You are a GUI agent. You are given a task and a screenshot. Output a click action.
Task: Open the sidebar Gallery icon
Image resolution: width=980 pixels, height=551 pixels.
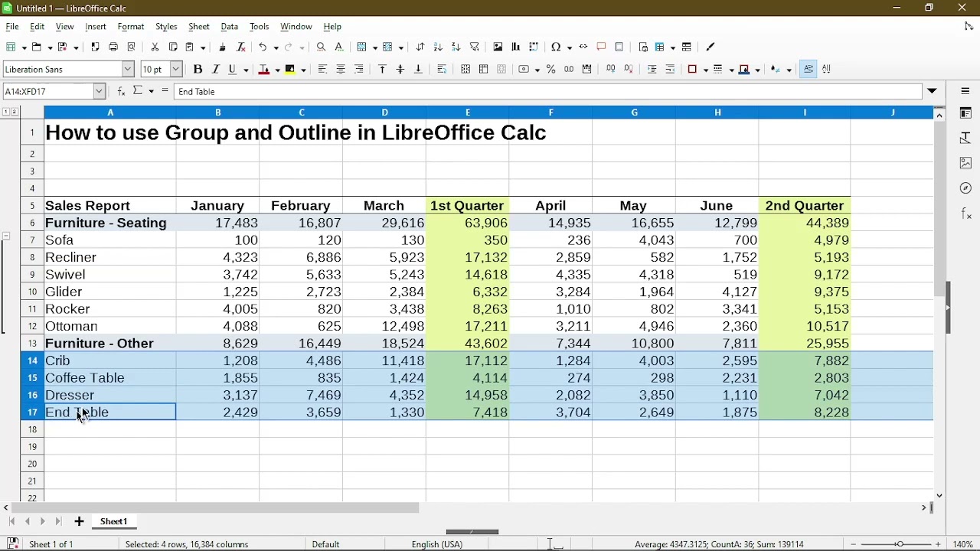pyautogui.click(x=965, y=163)
